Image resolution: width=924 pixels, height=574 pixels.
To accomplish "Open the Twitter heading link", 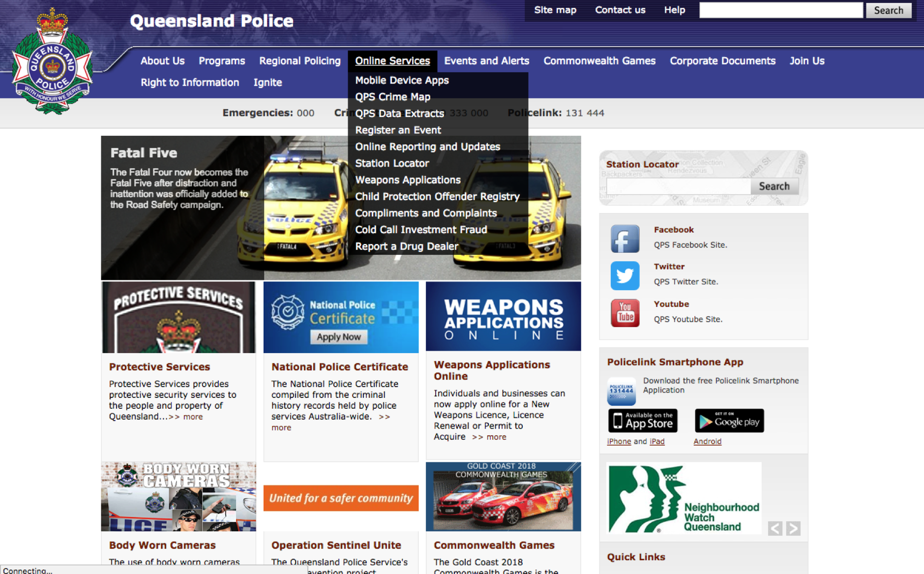I will click(669, 267).
